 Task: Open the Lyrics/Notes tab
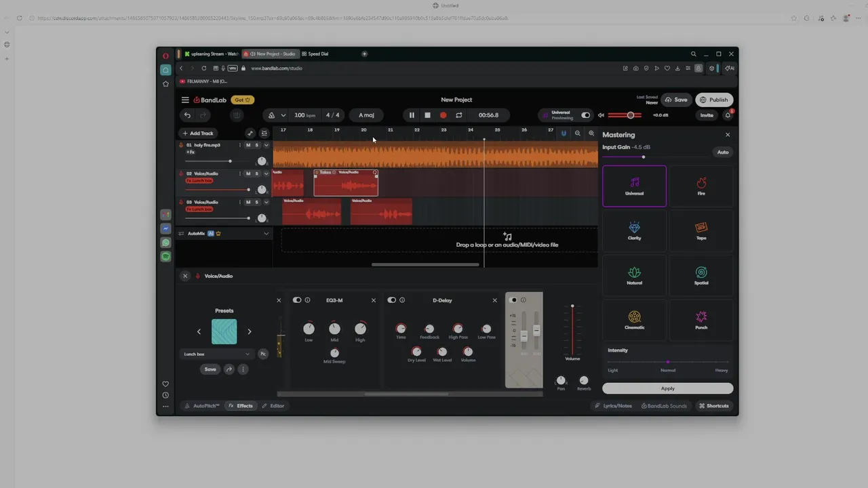point(614,406)
